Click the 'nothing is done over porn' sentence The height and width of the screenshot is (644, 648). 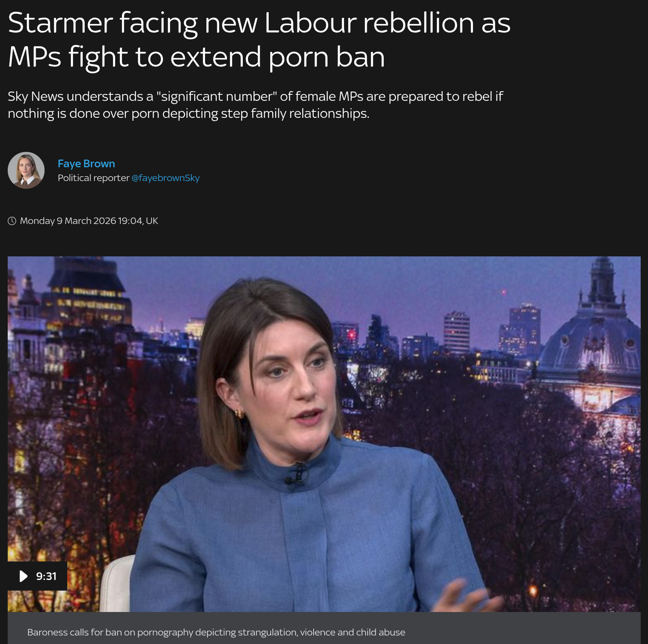pyautogui.click(x=188, y=113)
